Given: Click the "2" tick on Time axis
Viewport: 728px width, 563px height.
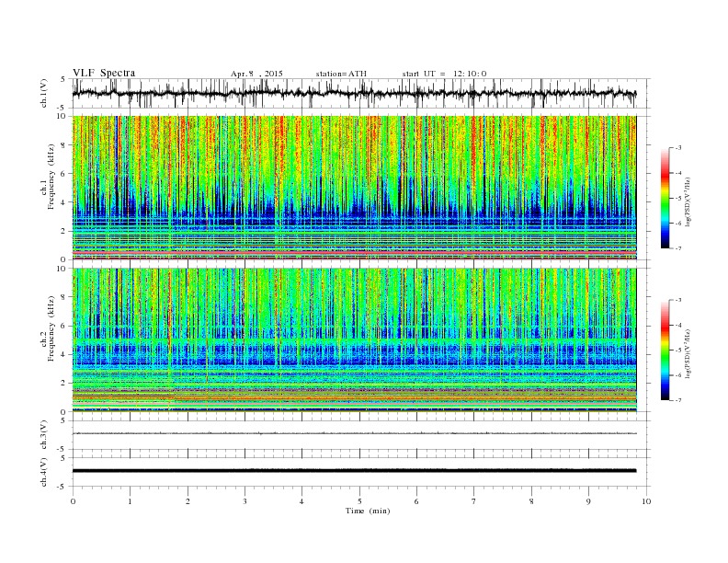Looking at the screenshot, I should click(188, 501).
